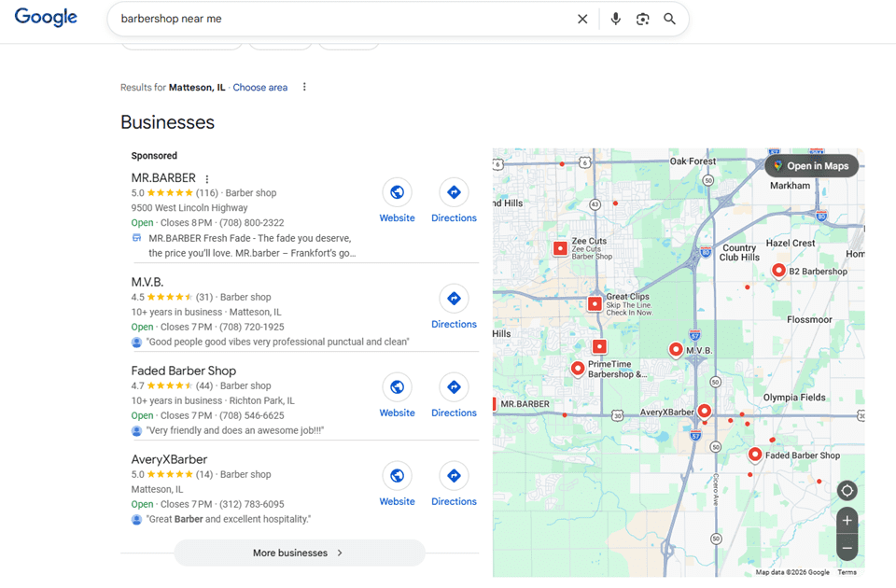Viewport: 896px width, 588px height.
Task: Go to Google homepage via logo
Action: (x=46, y=18)
